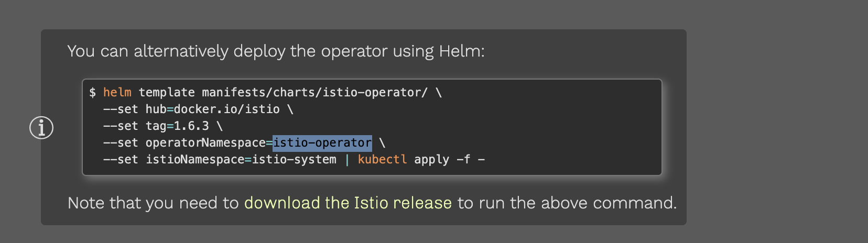868x243 pixels.
Task: Click the orange 'helm' command word
Action: point(117,92)
